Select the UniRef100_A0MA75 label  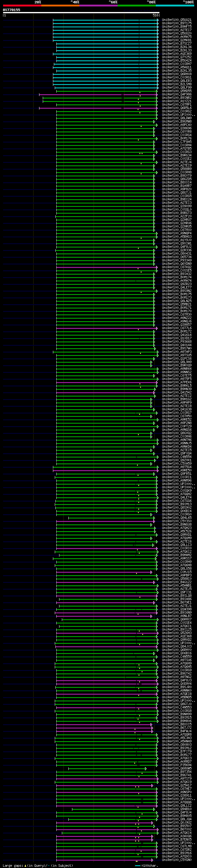point(177,37)
